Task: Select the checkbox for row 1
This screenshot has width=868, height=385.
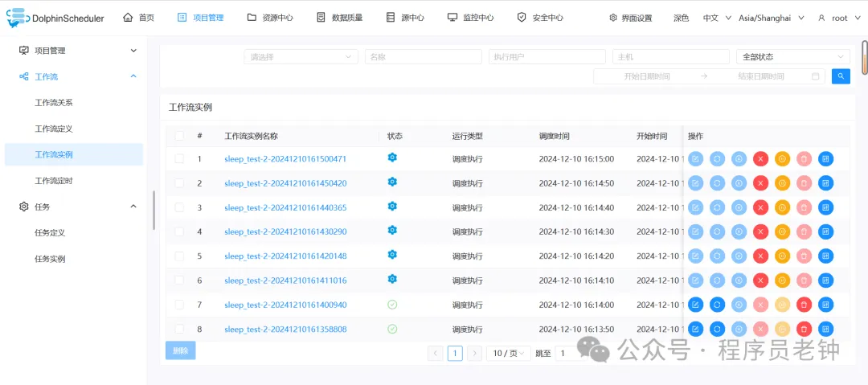Action: 179,159
